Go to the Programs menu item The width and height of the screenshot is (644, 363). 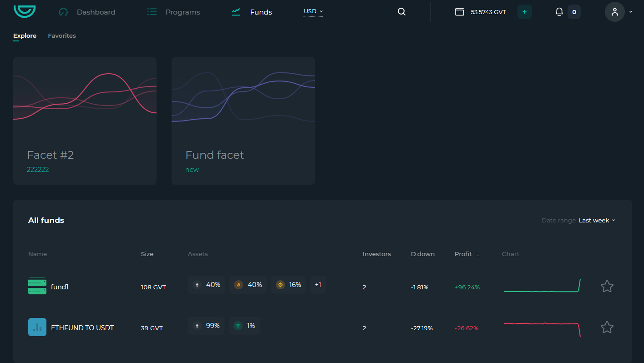(x=173, y=12)
